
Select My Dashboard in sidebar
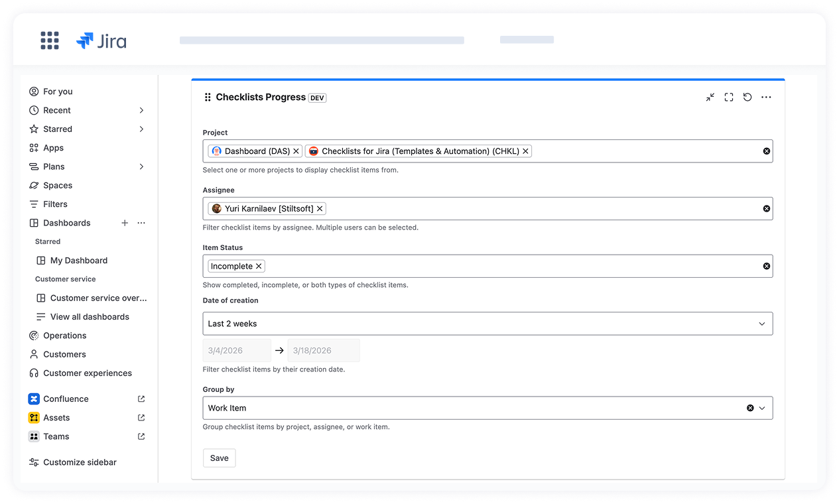pyautogui.click(x=78, y=261)
